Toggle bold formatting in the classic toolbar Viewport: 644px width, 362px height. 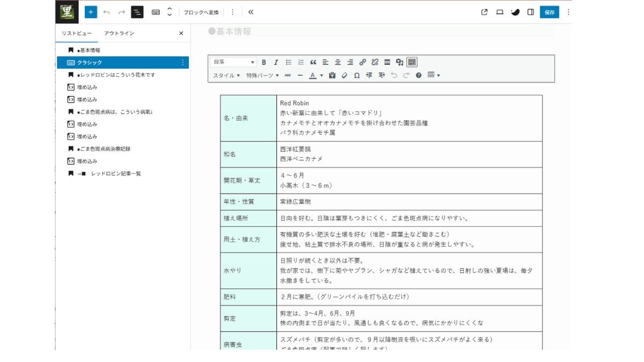coord(264,62)
